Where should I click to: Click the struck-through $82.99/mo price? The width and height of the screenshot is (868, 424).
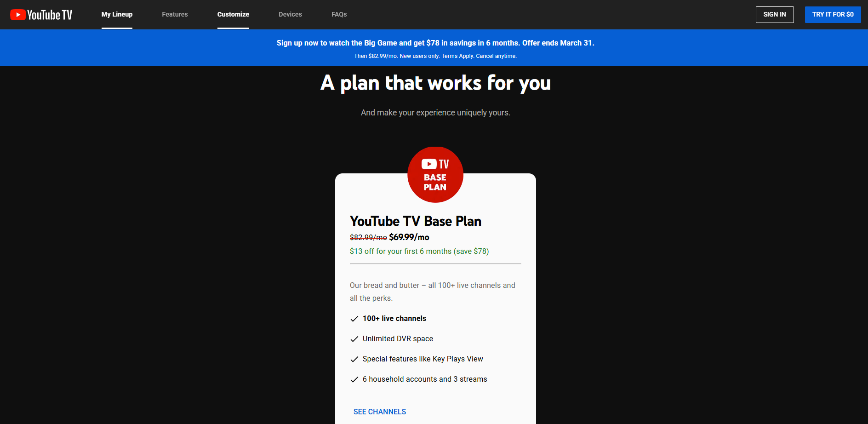coord(368,237)
